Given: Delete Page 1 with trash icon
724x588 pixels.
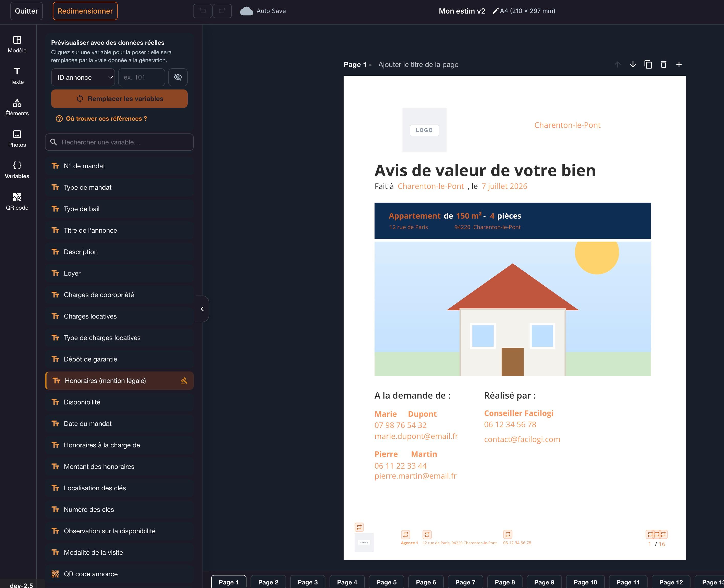Looking at the screenshot, I should pyautogui.click(x=663, y=64).
